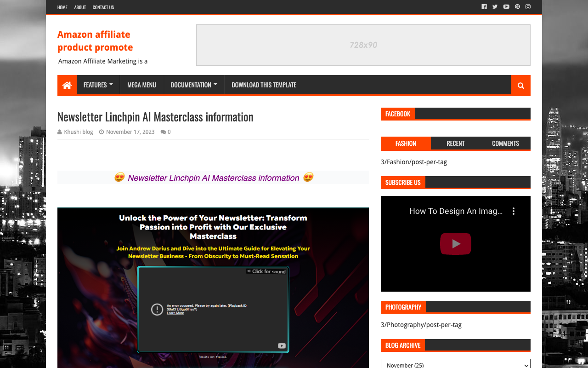Click the error exclamation icon in video
Viewport: 588px width, 368px height.
pos(157,310)
